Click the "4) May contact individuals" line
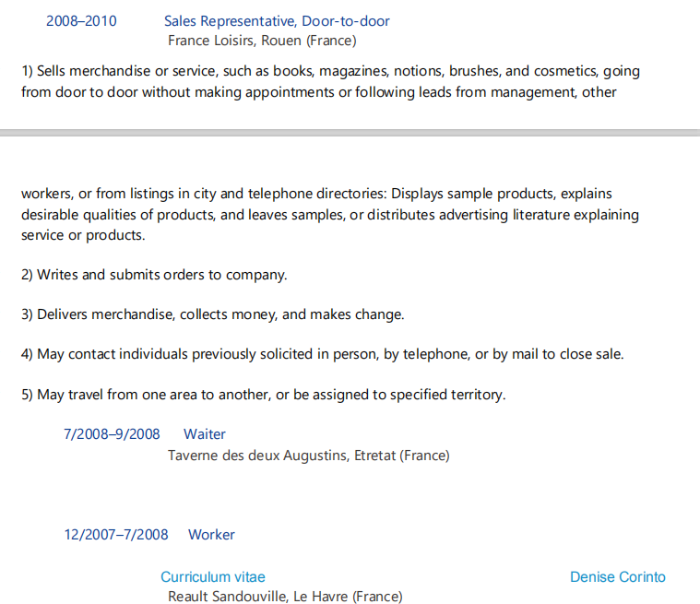The image size is (700, 604). 323,354
